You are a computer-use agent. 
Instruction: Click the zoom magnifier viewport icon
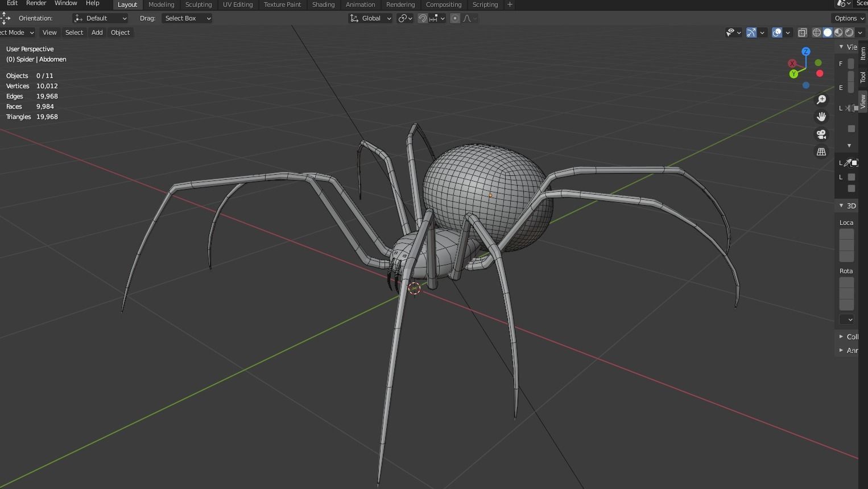click(821, 100)
